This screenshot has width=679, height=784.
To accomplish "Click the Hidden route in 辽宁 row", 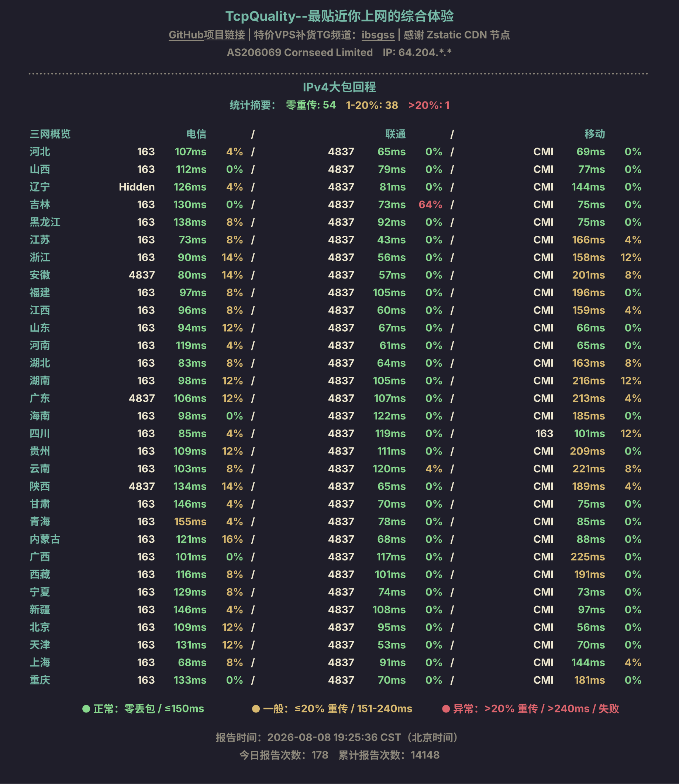I will tap(137, 187).
